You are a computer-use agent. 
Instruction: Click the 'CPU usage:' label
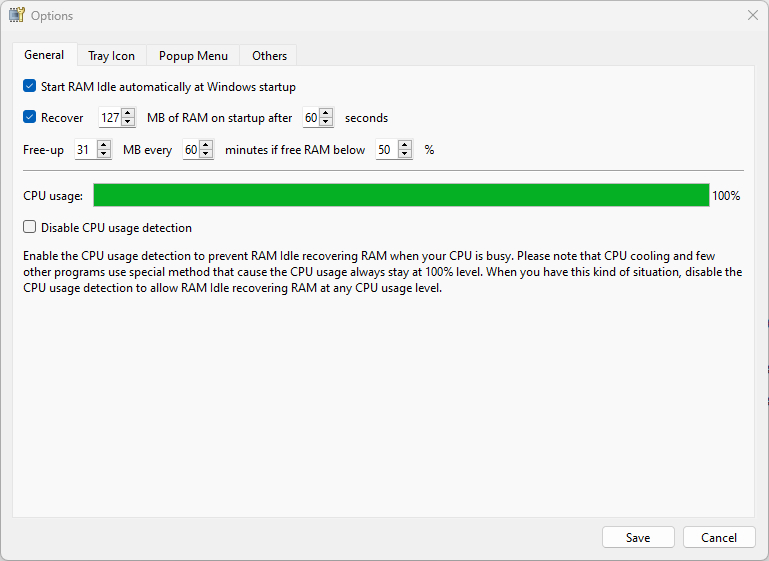point(53,196)
